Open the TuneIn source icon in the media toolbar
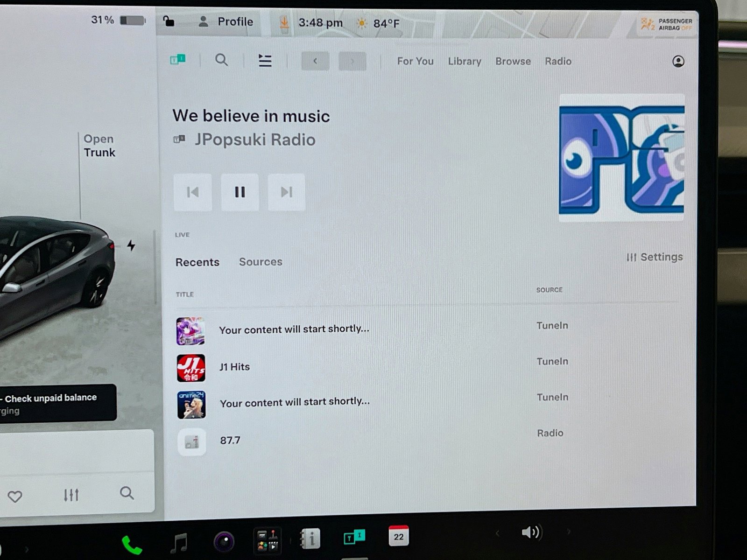The height and width of the screenshot is (560, 747). 178,60
